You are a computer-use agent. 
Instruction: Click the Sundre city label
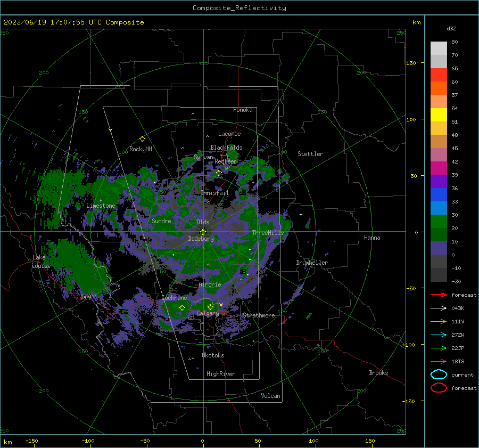161,221
